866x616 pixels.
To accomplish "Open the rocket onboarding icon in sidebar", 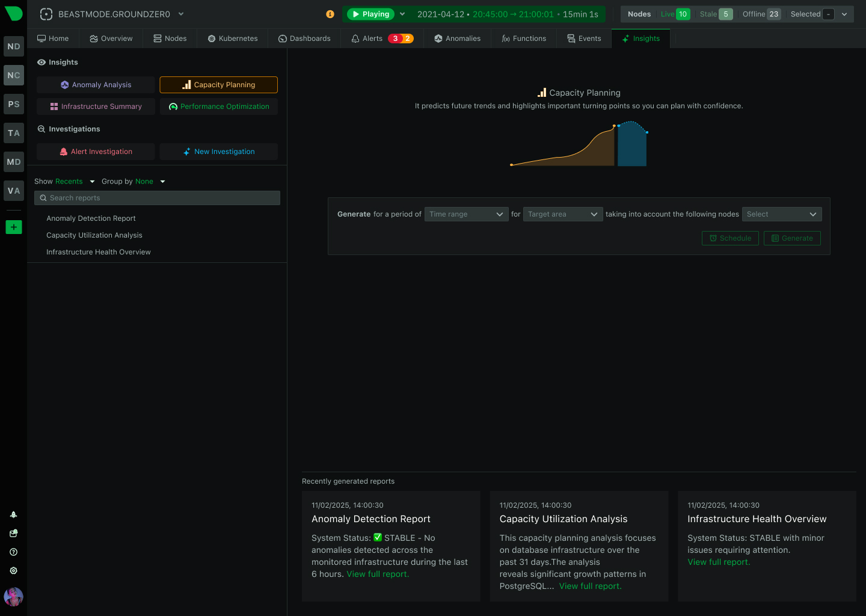I will coord(13,514).
